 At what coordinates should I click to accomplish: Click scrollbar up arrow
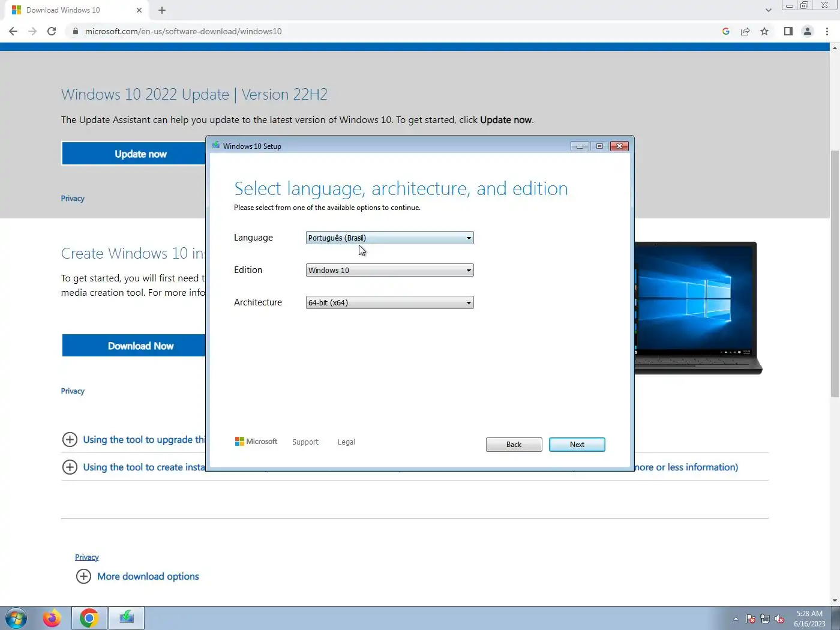[x=835, y=48]
